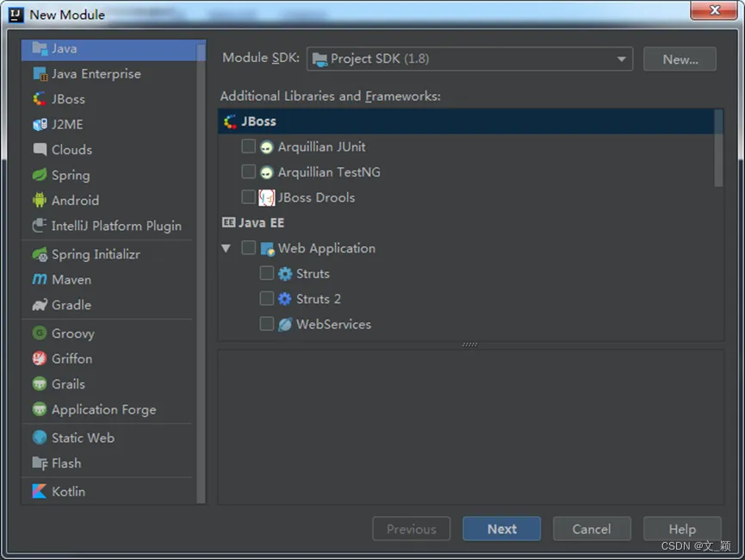
Task: Click the Clouds label
Action: click(72, 150)
